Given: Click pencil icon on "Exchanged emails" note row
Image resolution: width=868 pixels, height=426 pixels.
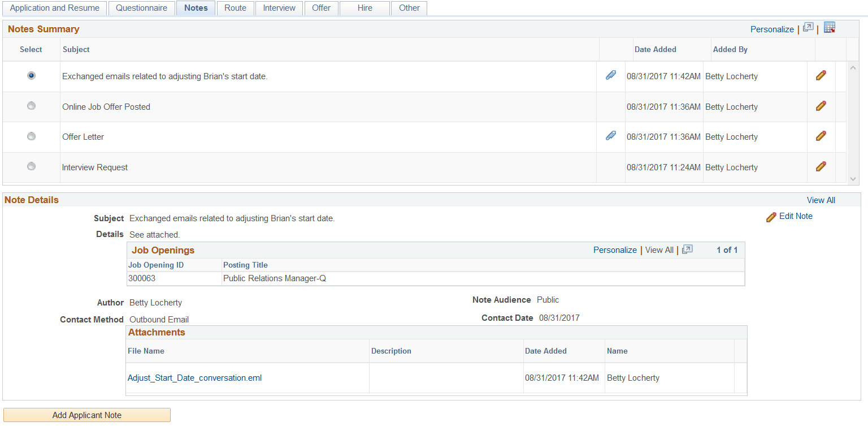Looking at the screenshot, I should pyautogui.click(x=821, y=75).
